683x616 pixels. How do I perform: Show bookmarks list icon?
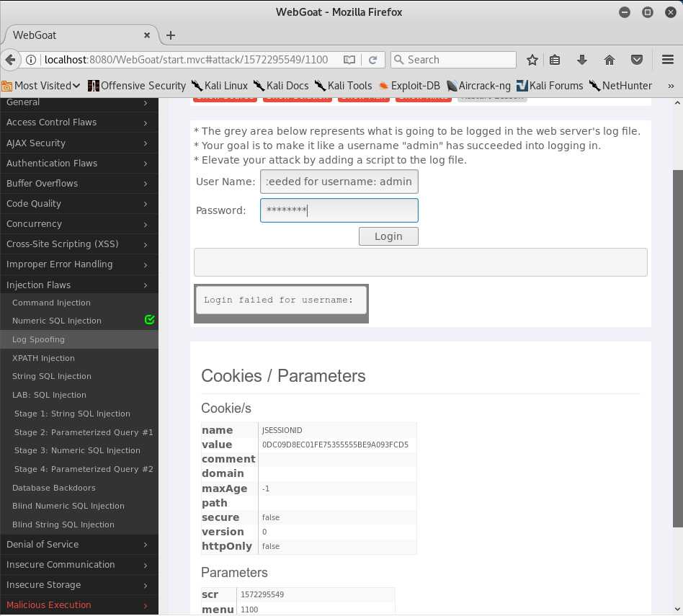(555, 60)
